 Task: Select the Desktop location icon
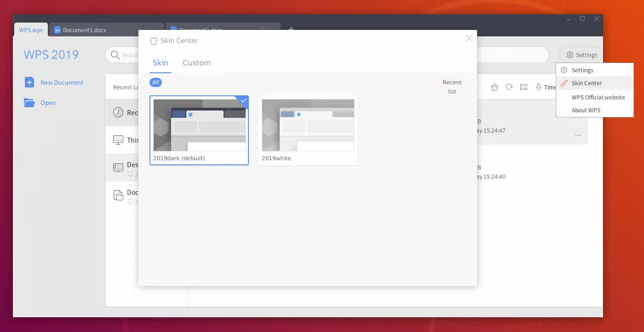click(118, 167)
